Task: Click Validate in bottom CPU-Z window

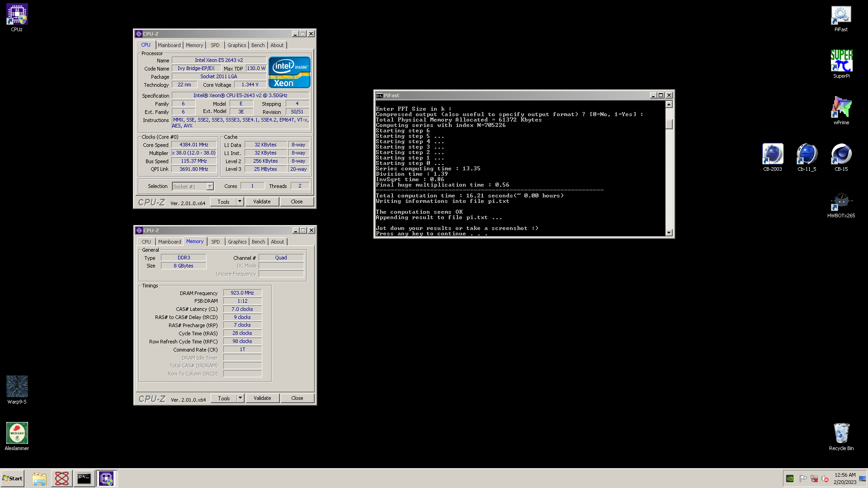Action: click(262, 398)
